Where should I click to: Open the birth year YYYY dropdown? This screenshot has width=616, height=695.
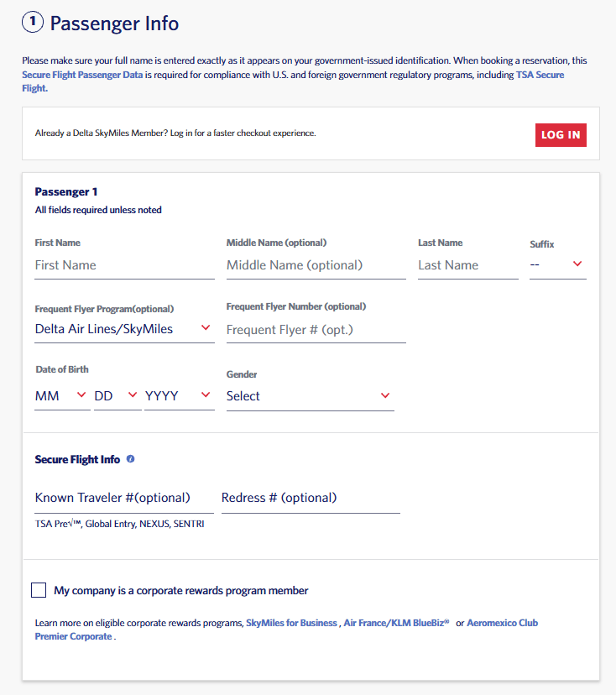tap(178, 395)
